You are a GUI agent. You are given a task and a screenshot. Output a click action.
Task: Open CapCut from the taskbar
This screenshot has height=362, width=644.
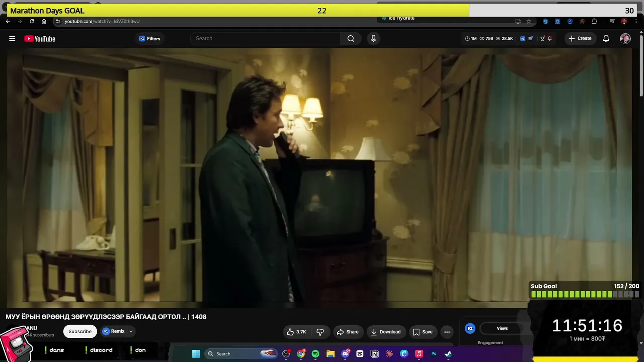coord(360,354)
